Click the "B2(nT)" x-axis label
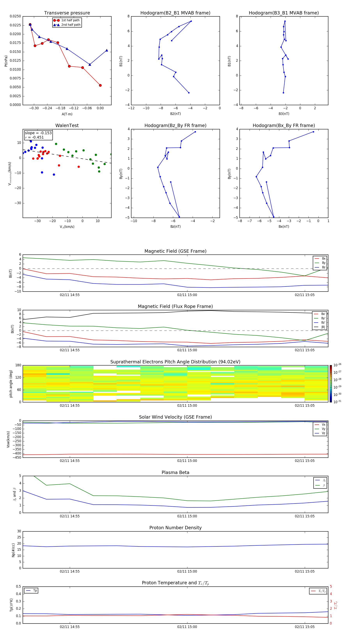 (175, 114)
